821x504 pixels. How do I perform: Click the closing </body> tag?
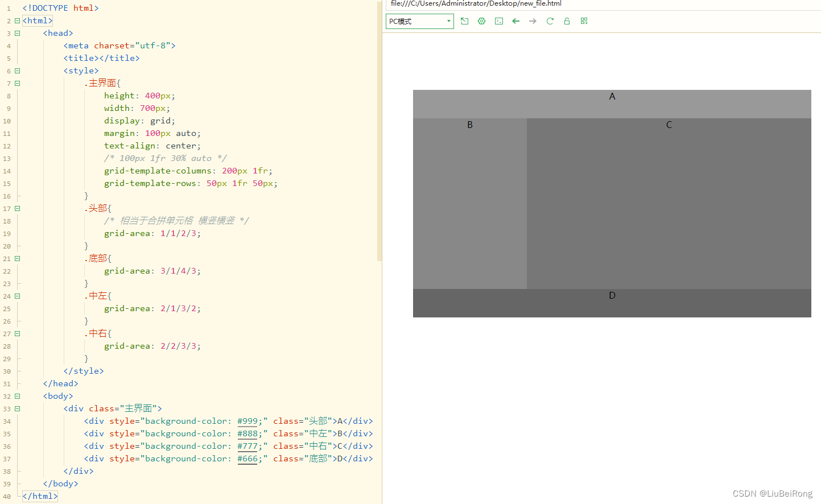coord(60,484)
